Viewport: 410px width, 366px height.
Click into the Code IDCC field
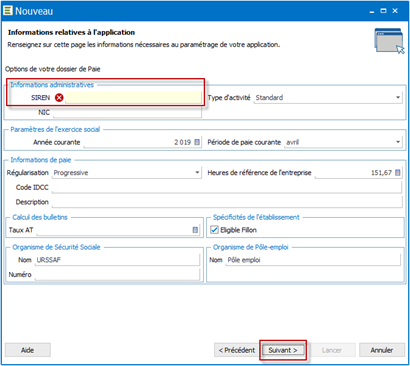pos(227,187)
